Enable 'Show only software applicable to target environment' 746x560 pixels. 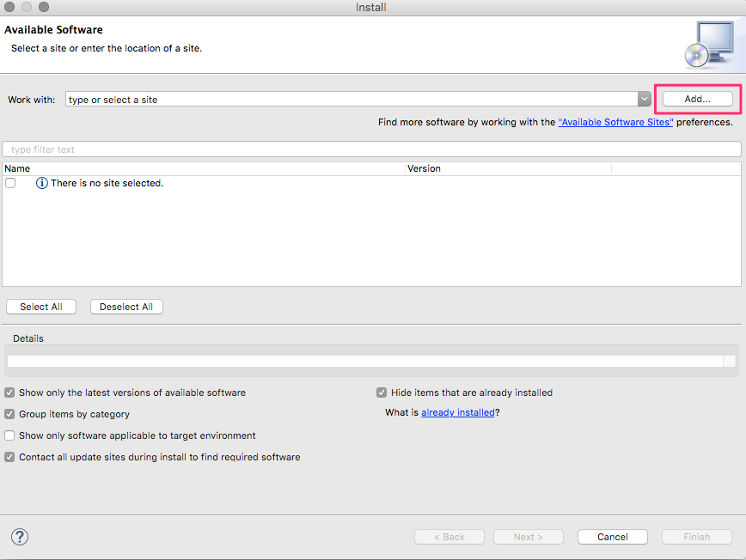pos(9,435)
